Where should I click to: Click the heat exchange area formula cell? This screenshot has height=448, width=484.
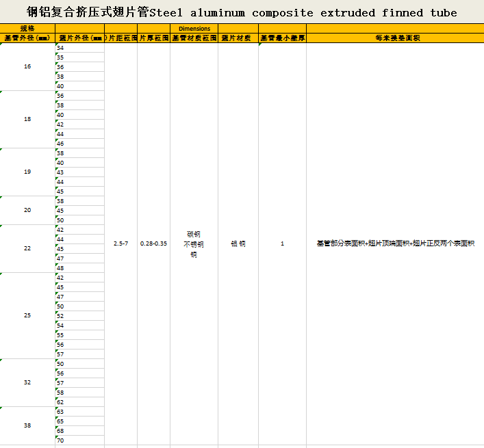pyautogui.click(x=395, y=243)
